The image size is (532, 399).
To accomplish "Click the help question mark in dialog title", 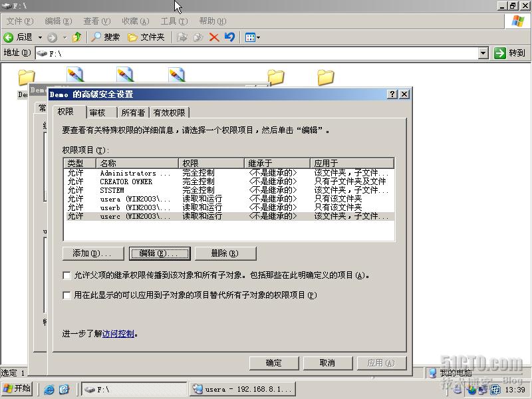I will pyautogui.click(x=392, y=94).
